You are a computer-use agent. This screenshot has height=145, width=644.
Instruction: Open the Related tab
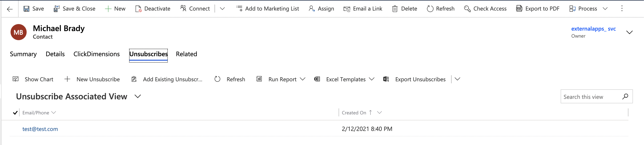186,54
